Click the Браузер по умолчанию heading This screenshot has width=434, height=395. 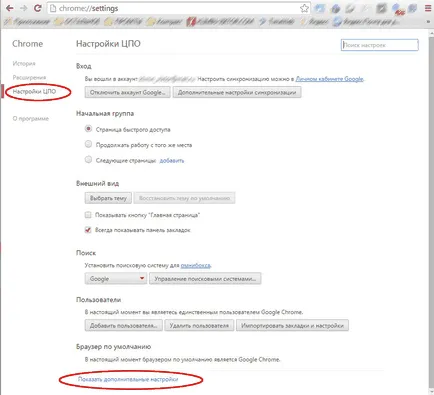pos(113,347)
